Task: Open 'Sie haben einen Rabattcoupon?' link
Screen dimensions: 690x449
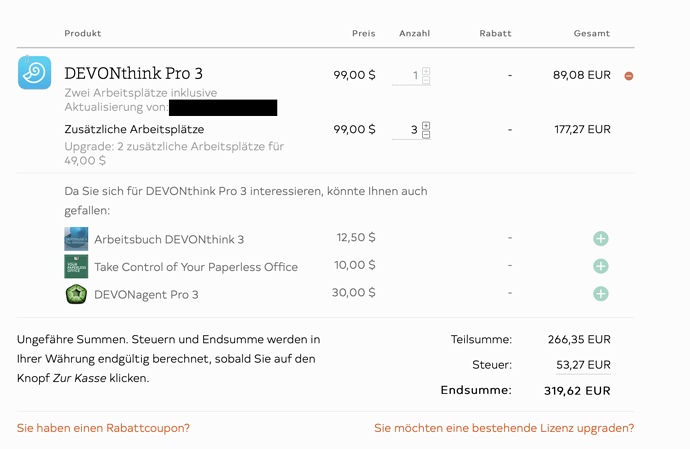Action: pos(103,428)
